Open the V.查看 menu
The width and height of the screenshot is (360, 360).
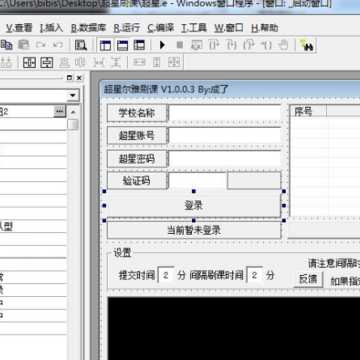(x=19, y=28)
